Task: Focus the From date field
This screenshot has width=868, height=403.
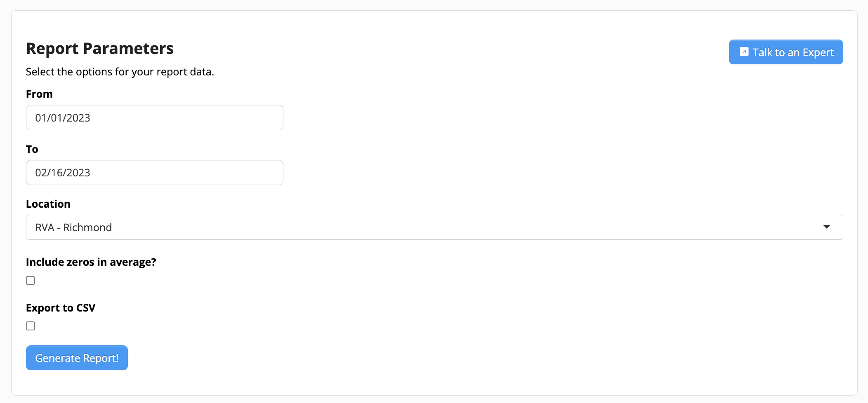Action: 154,117
